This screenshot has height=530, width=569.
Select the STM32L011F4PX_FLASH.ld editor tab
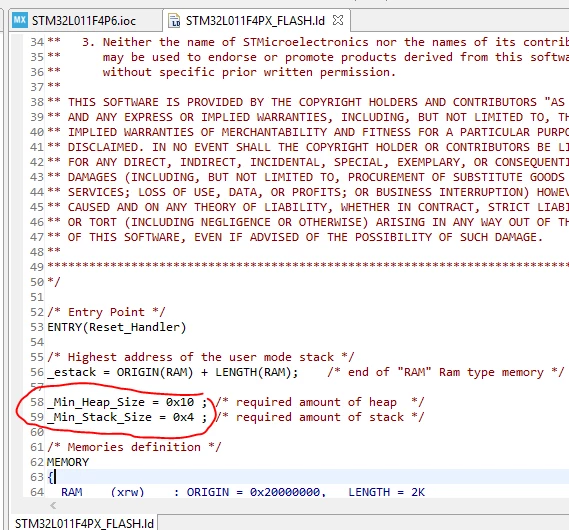[255, 21]
